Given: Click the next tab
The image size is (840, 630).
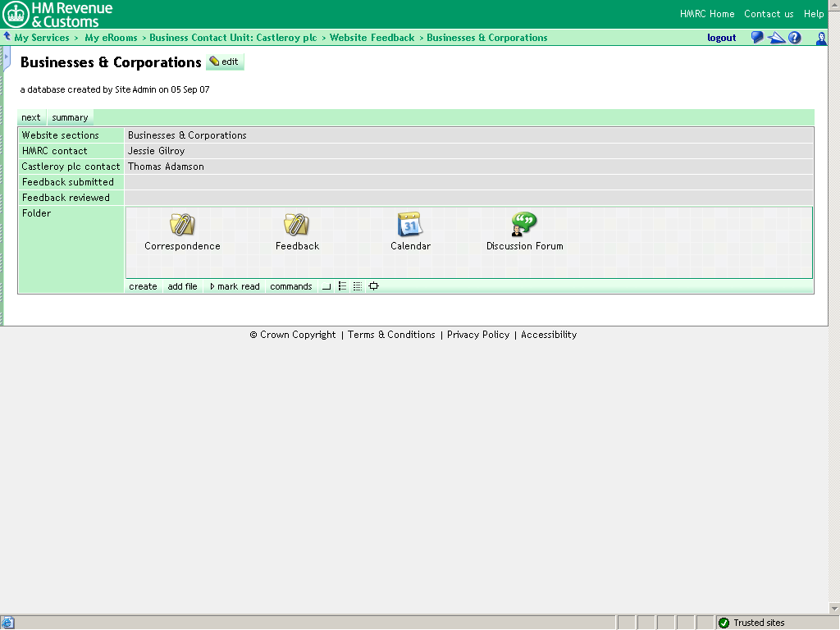Looking at the screenshot, I should (x=31, y=117).
